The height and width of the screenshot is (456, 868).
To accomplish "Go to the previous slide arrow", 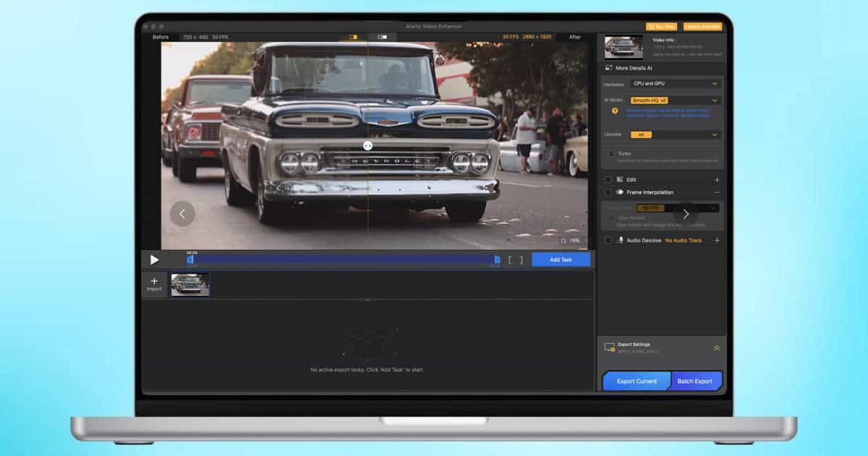I will [182, 214].
